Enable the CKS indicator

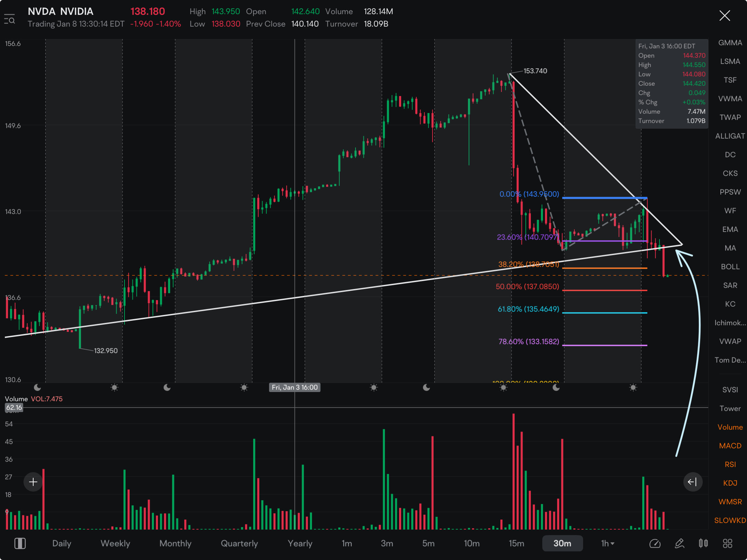tap(730, 174)
